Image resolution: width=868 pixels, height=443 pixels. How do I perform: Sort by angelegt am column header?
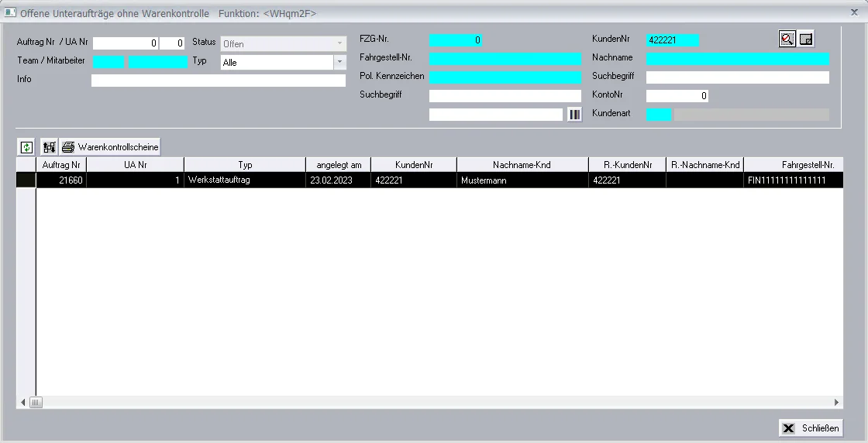point(338,165)
